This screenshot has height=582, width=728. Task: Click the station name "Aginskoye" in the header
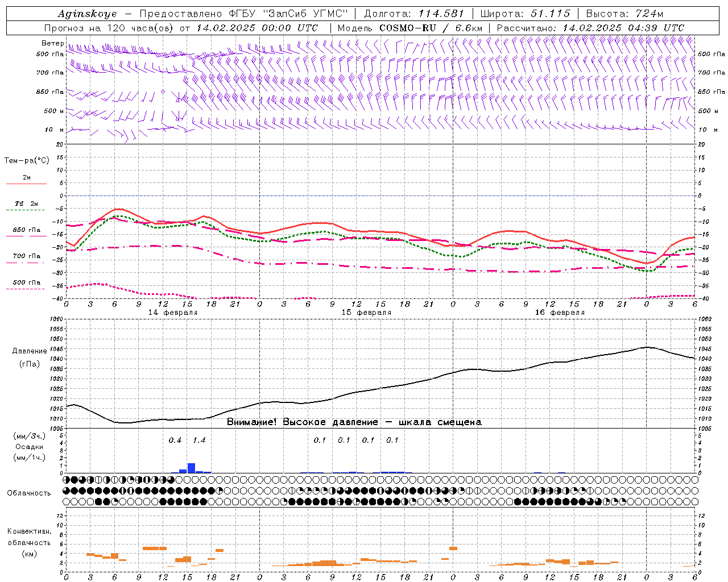[x=87, y=14]
